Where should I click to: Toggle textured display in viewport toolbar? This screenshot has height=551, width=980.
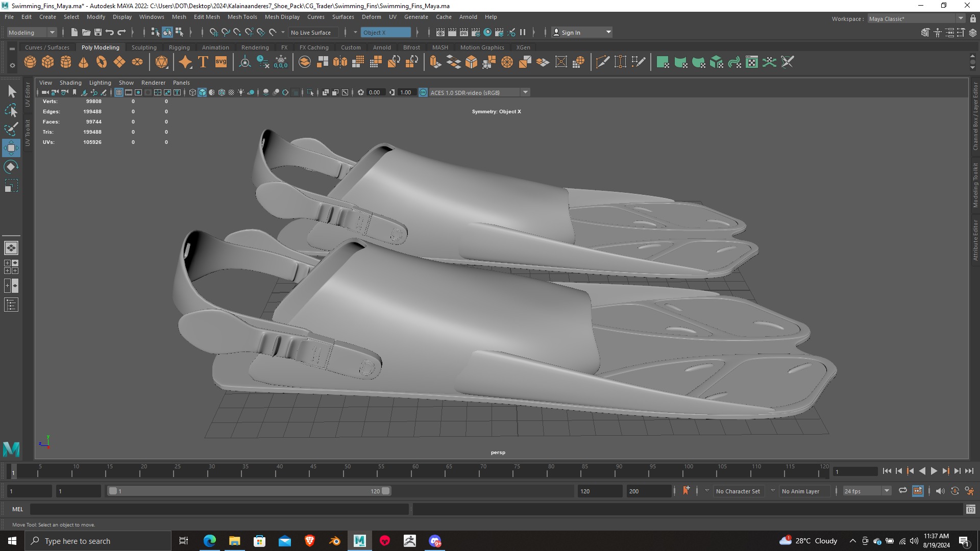tap(231, 92)
